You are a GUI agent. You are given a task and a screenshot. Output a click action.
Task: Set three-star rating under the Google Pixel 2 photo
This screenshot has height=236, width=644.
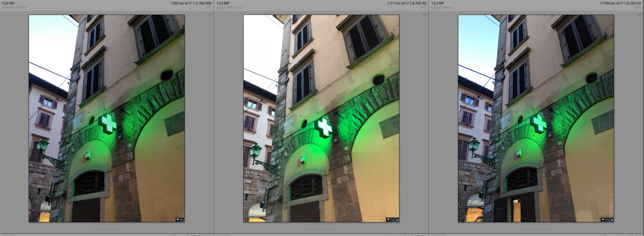point(536,230)
